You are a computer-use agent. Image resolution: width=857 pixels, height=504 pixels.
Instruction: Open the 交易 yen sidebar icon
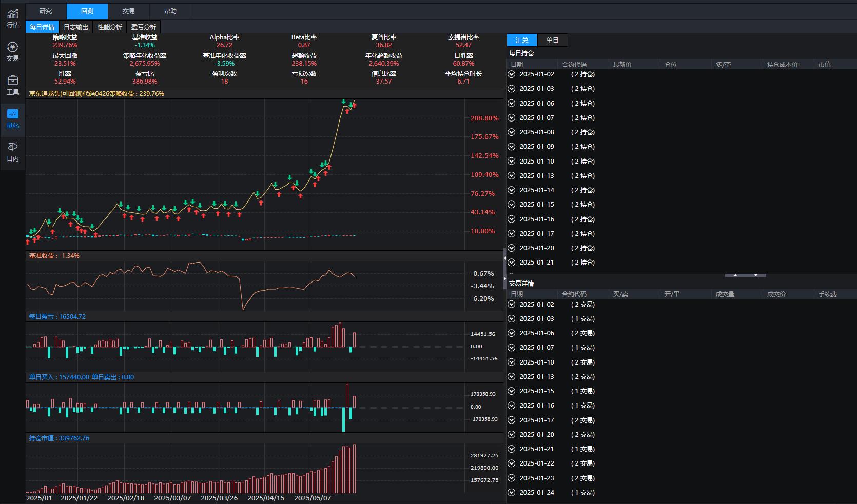[x=13, y=52]
